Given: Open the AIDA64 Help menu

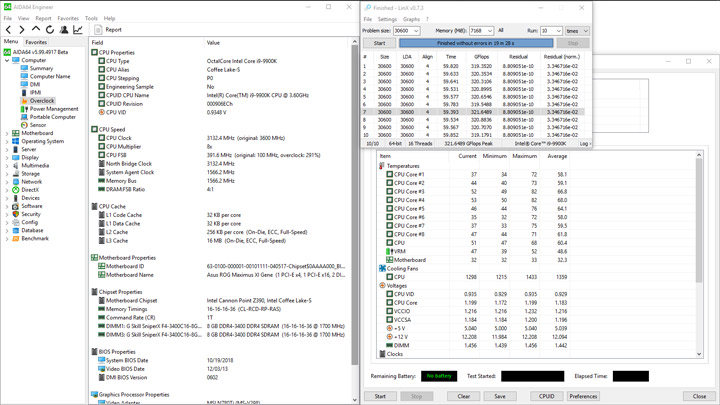Looking at the screenshot, I should (x=109, y=18).
